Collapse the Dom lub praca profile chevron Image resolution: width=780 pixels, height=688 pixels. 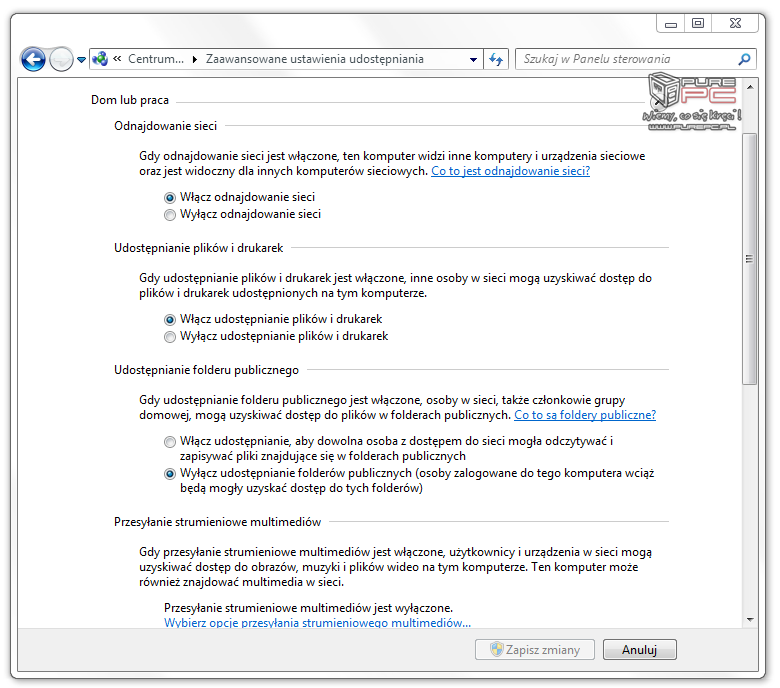(x=657, y=102)
